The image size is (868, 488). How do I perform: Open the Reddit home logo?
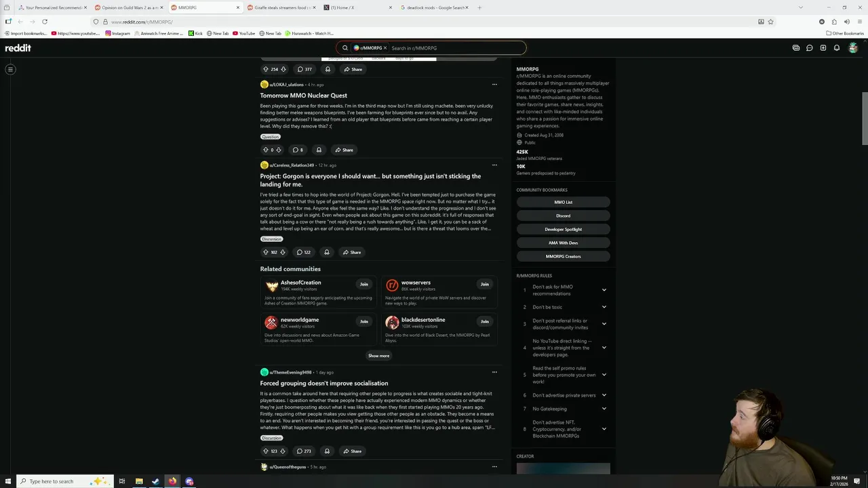(x=18, y=48)
